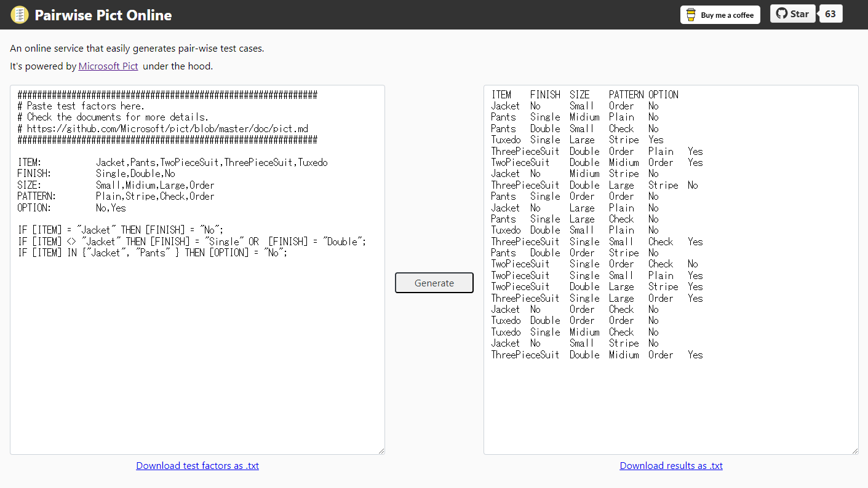This screenshot has width=868, height=488.
Task: Click the Star text on GitHub button
Action: pyautogui.click(x=799, y=14)
